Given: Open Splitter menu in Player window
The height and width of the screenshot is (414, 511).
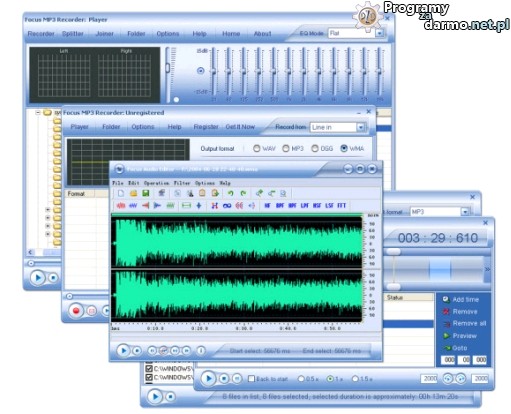Looking at the screenshot, I should [x=73, y=34].
